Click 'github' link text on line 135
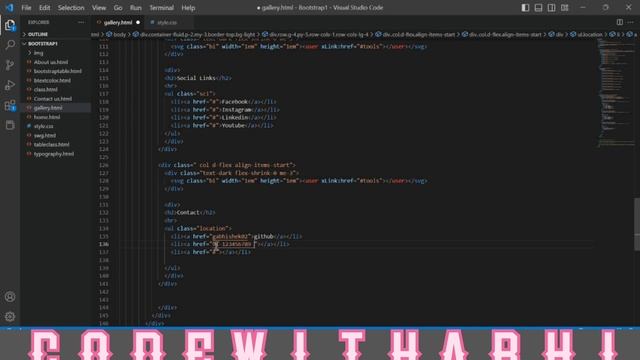 (263, 236)
